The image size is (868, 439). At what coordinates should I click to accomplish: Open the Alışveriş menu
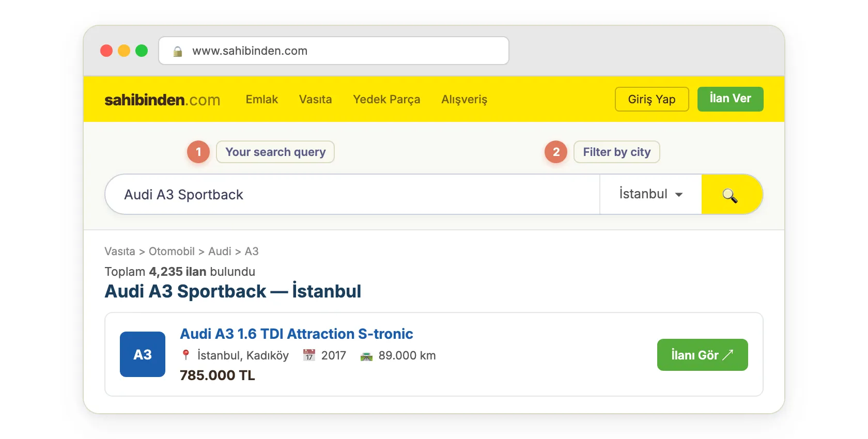[464, 99]
